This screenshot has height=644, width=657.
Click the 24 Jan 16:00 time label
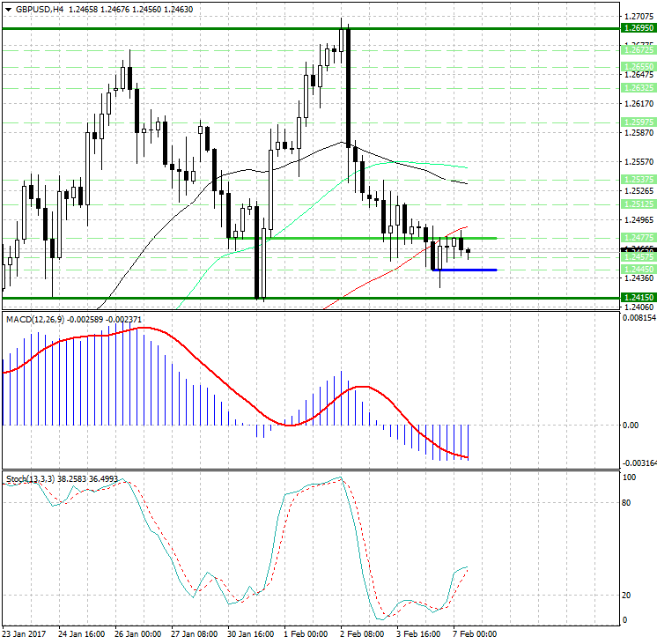coord(81,633)
